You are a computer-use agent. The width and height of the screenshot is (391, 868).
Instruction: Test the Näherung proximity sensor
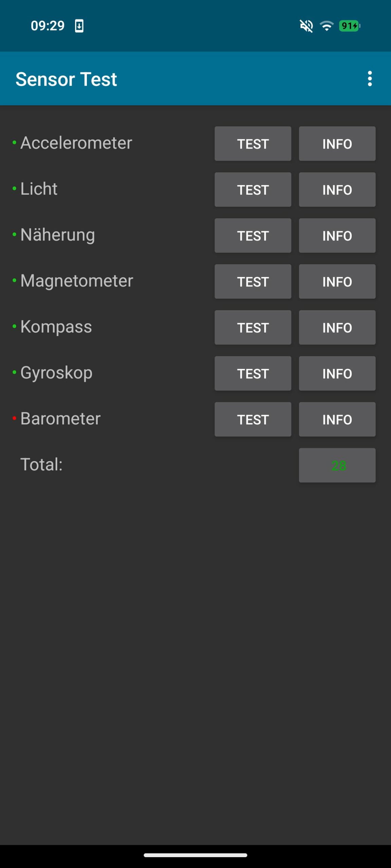pos(253,236)
